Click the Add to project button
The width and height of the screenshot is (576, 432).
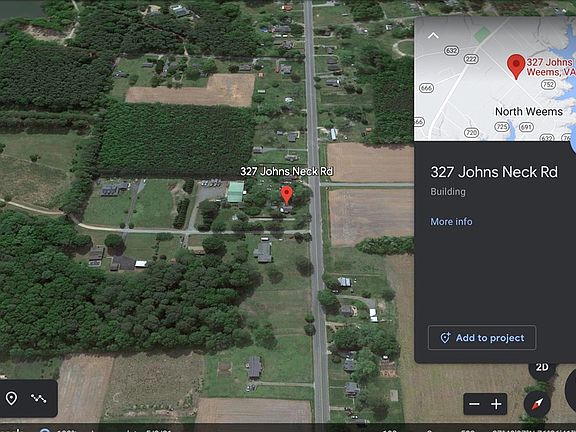click(482, 338)
